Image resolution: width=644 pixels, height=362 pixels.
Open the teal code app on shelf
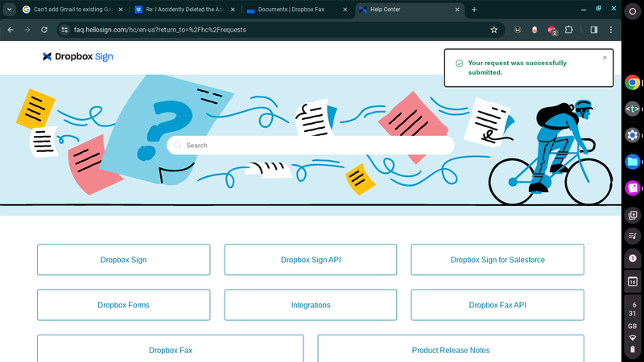click(x=633, y=109)
